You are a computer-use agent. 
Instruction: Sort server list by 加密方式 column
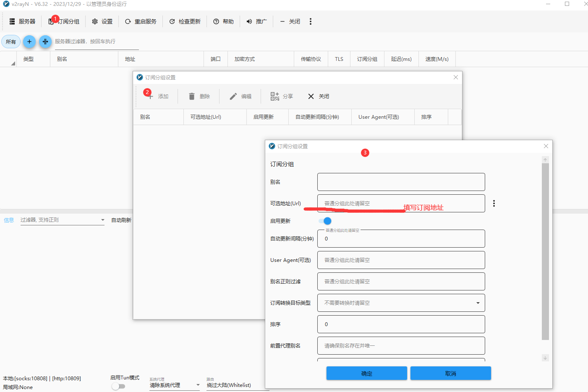click(x=261, y=59)
